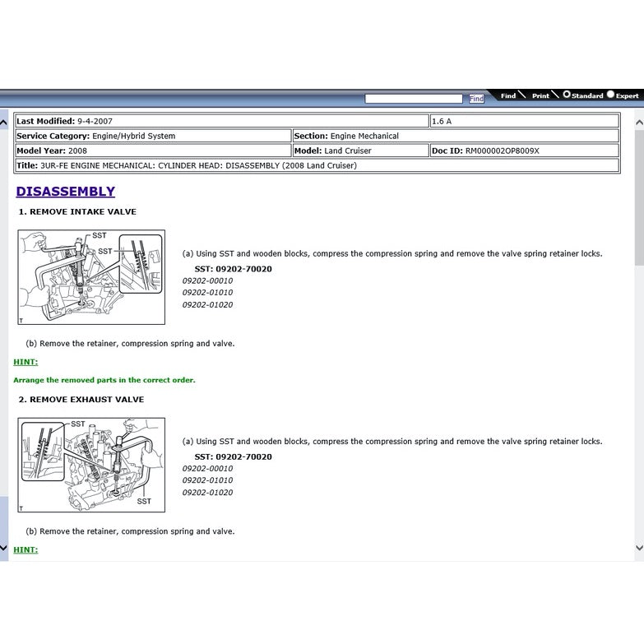Click the intake valve removal illustration
The width and height of the screenshot is (644, 644).
point(91,277)
